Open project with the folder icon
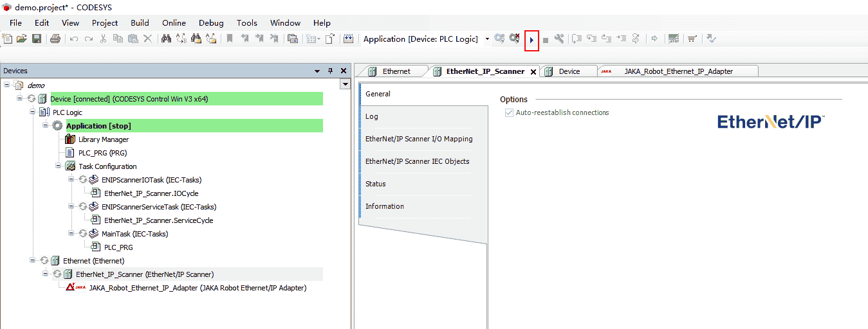Screen dimensions: 868x329 click(22, 39)
